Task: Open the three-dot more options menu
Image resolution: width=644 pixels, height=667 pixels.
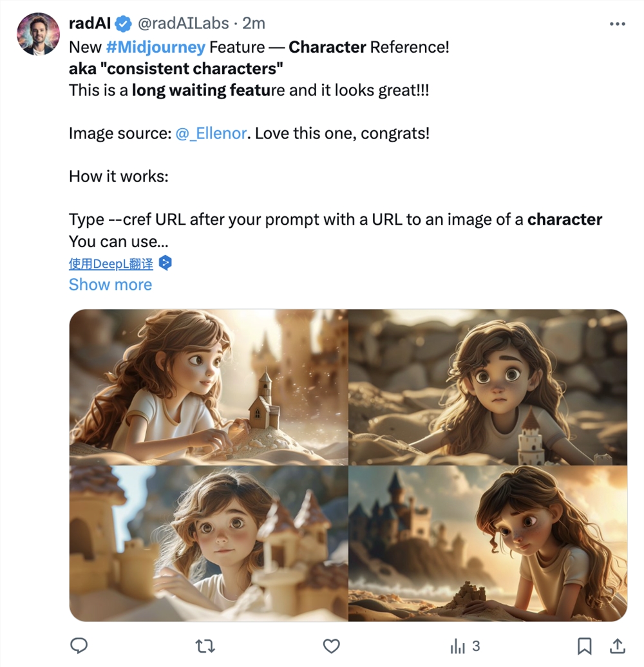Action: 617,24
